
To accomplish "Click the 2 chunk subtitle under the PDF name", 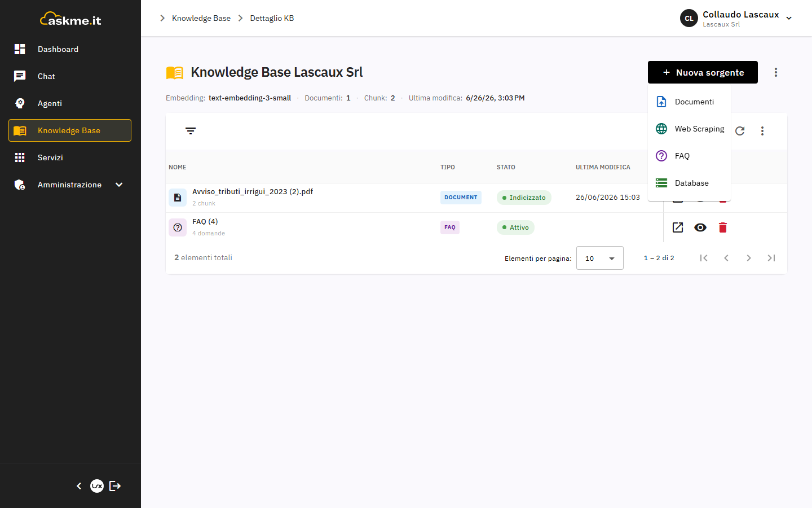I will pos(204,203).
